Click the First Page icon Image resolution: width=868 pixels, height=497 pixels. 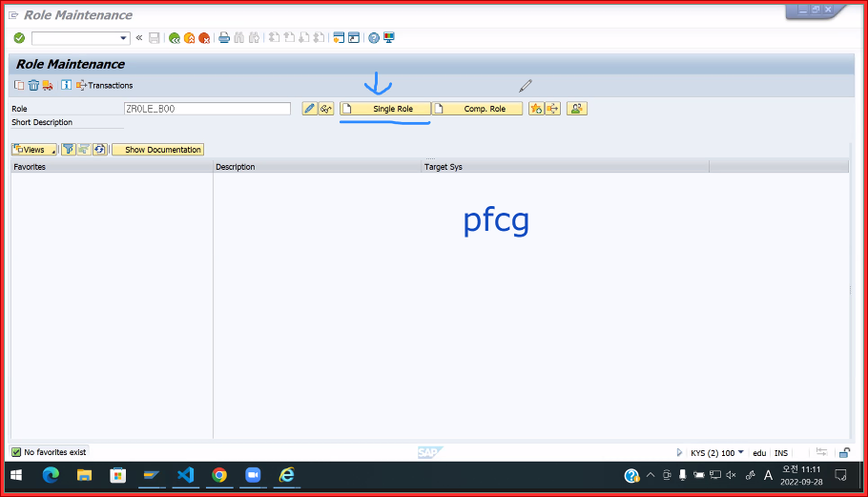coord(274,37)
